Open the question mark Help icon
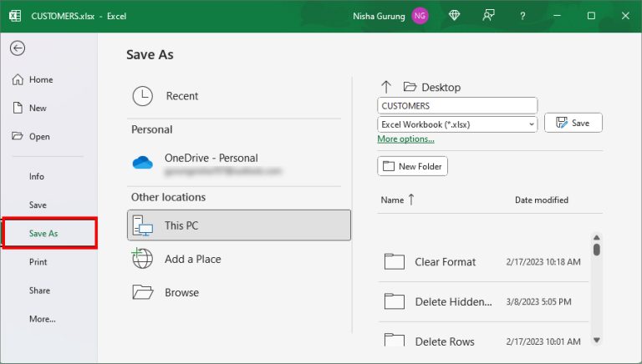Screen dimensions: 642x364 point(522,16)
